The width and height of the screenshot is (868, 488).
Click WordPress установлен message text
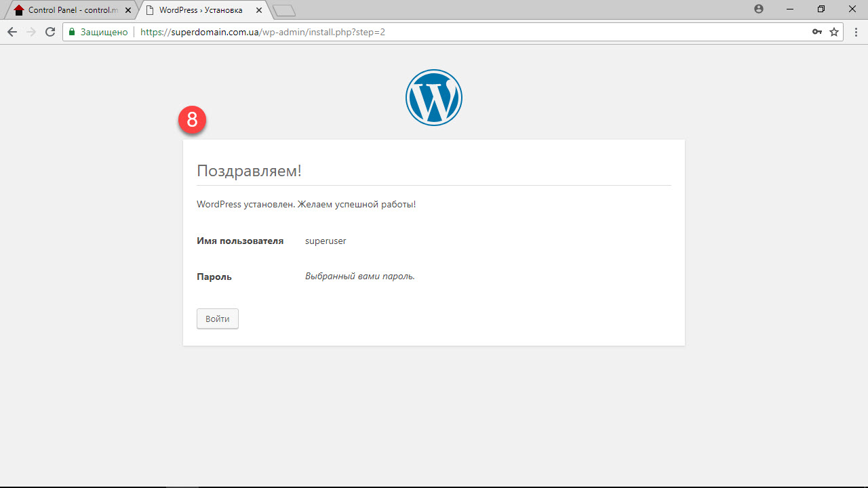(x=306, y=204)
